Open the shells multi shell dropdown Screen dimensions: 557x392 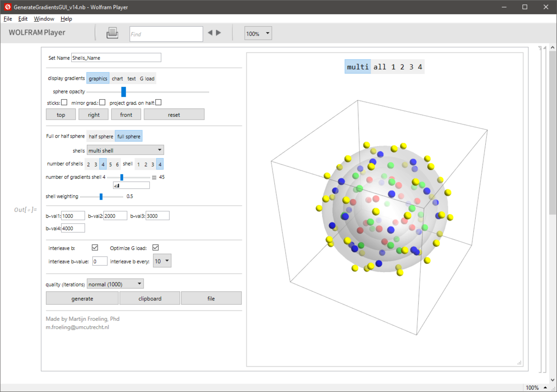click(125, 150)
